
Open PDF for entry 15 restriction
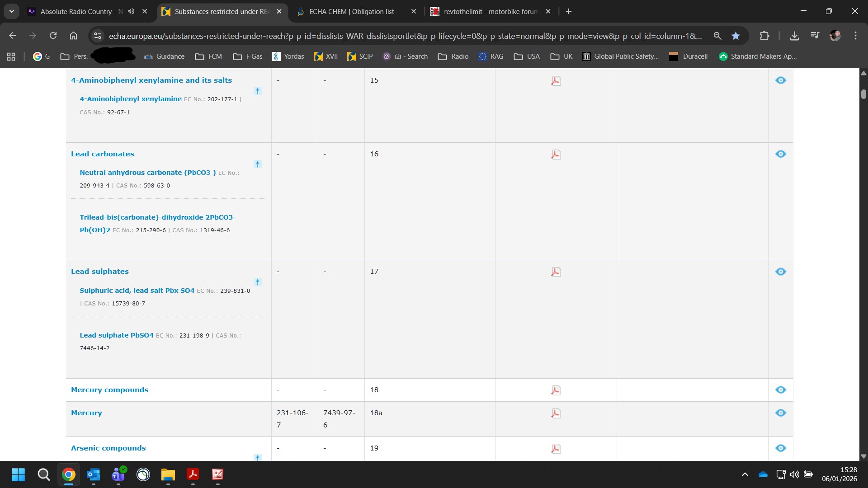pos(556,81)
